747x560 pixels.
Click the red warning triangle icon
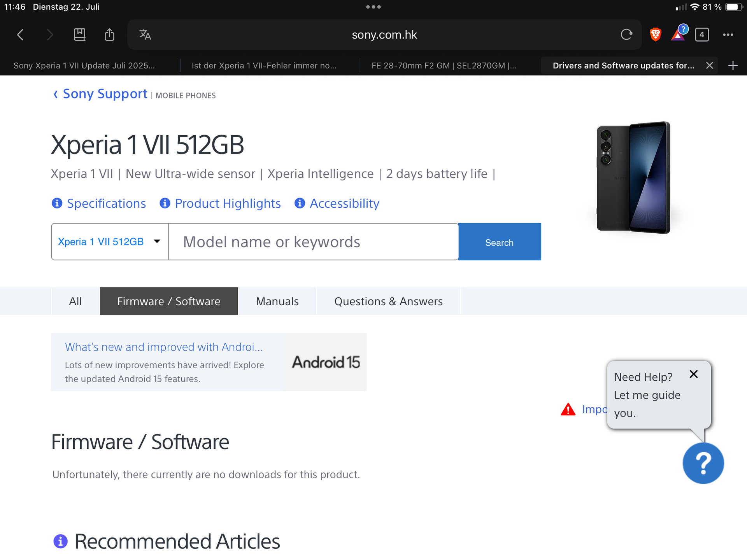568,409
